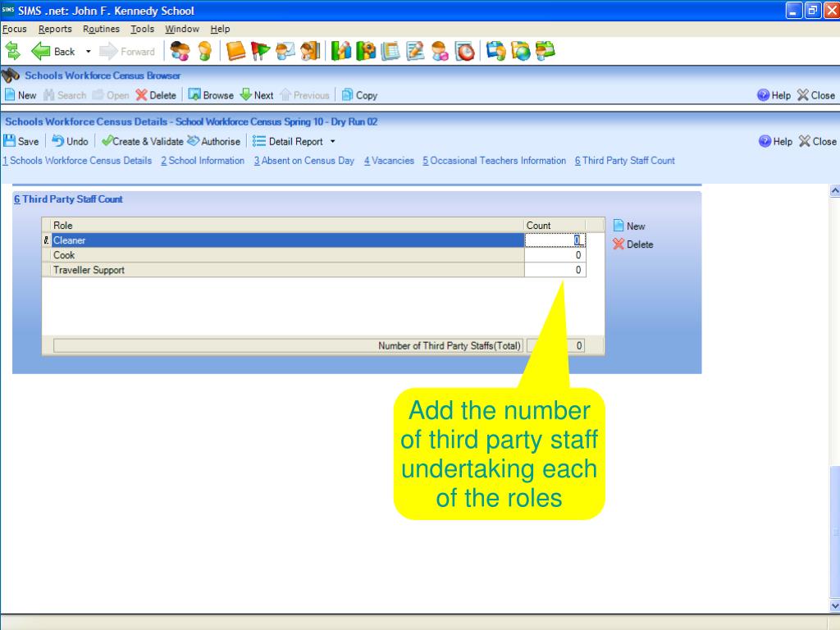Click the vertical scrollbar down arrow

point(835,606)
